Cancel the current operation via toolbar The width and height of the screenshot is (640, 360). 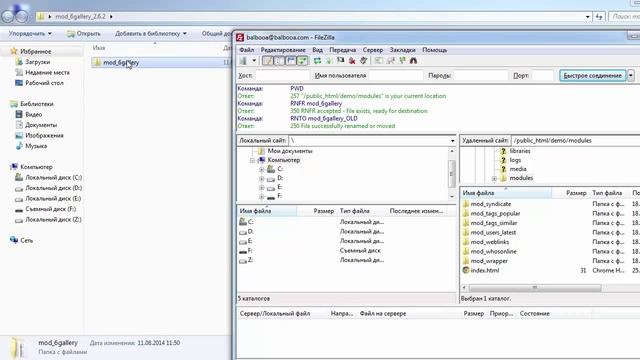click(x=340, y=61)
